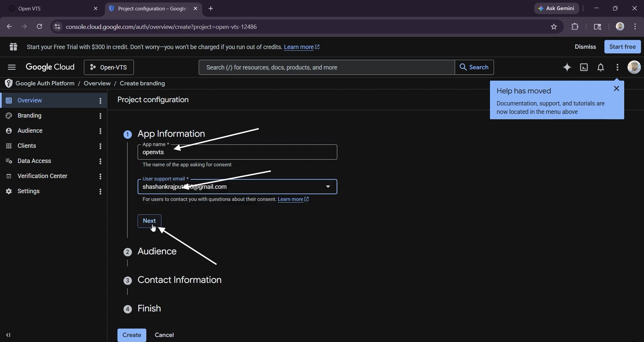
Task: View site information in address bar
Action: click(57, 27)
